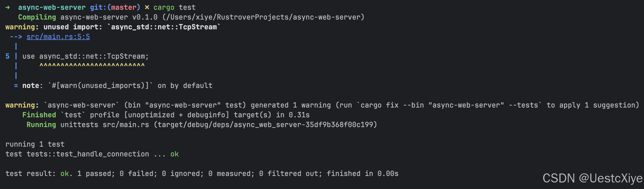Image resolution: width=644 pixels, height=189 pixels.
Task: Click the green "Compiling" status word
Action: coord(37,17)
